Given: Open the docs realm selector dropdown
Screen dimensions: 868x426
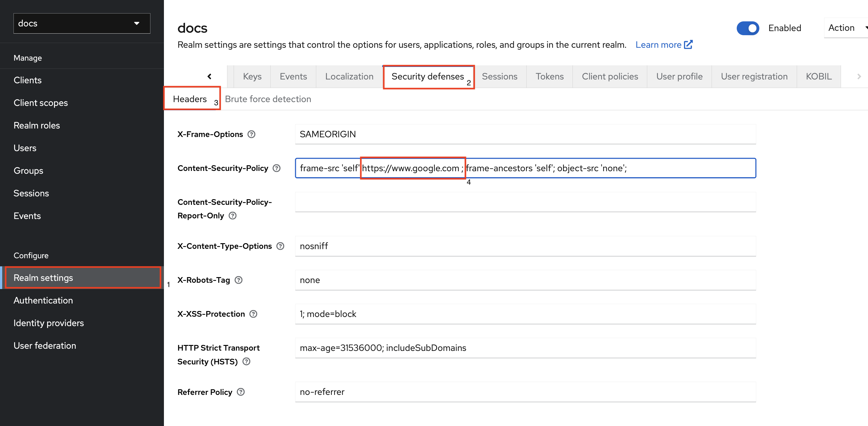Looking at the screenshot, I should [82, 23].
